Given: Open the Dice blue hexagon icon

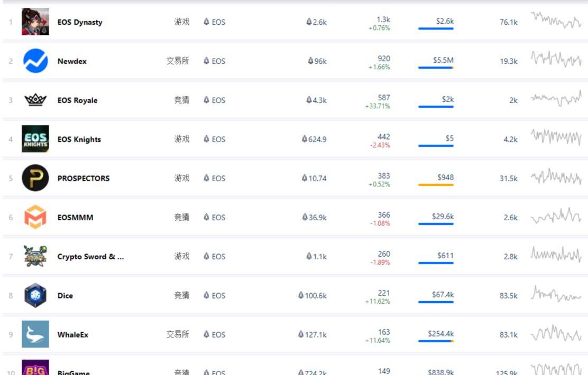Looking at the screenshot, I should coord(35,295).
